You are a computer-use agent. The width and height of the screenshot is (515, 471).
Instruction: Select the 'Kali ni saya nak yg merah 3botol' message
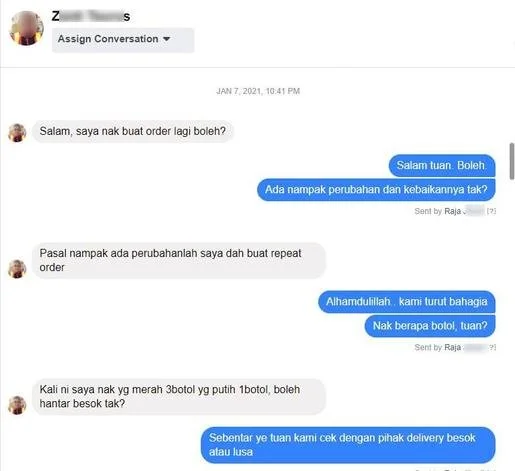coord(179,397)
